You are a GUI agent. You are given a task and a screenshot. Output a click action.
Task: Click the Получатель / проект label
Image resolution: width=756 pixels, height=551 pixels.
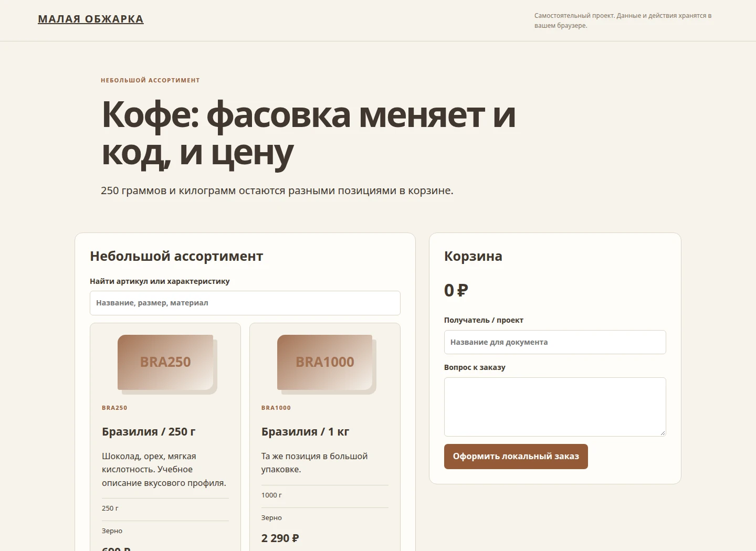click(x=484, y=320)
